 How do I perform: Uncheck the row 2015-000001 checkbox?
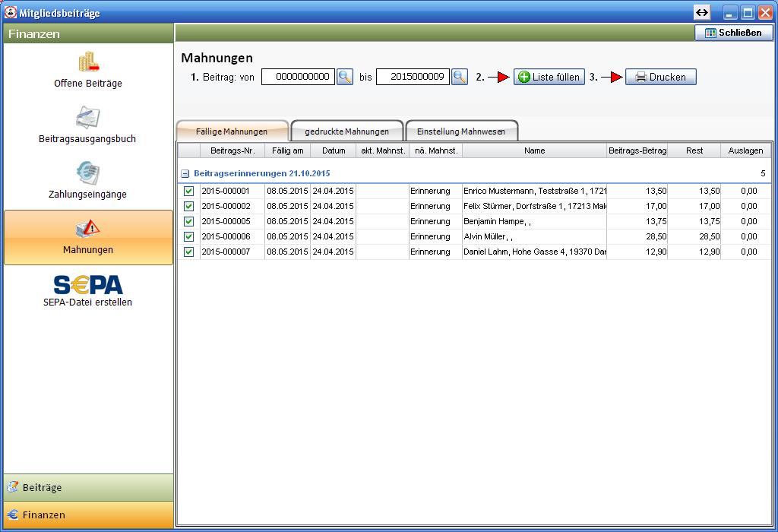(x=189, y=191)
